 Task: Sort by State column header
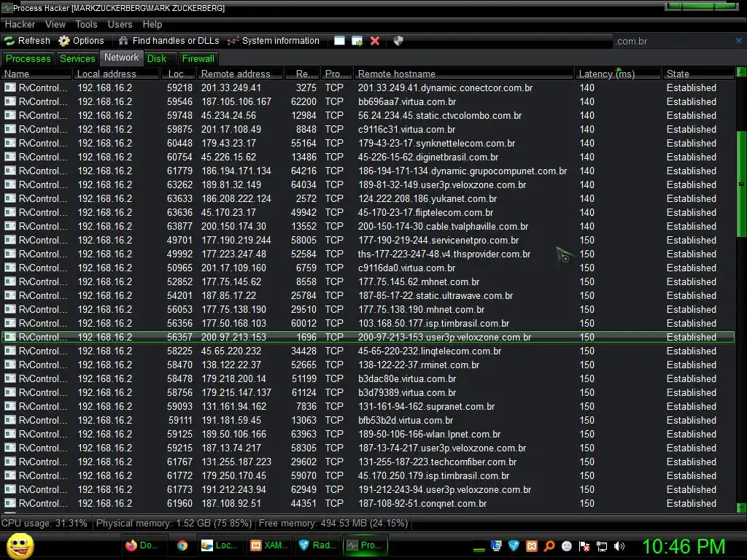click(698, 74)
